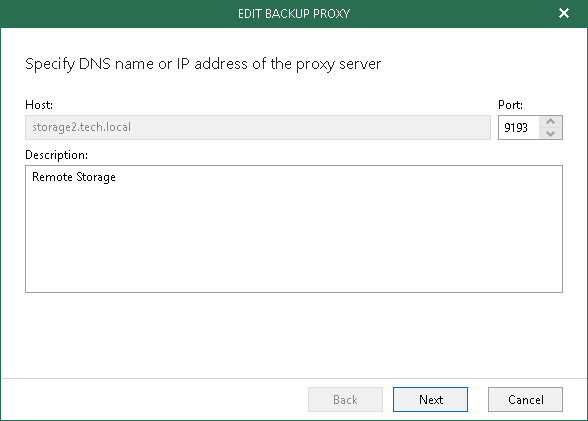Proceed with the Next button
The image size is (588, 421).
[430, 400]
